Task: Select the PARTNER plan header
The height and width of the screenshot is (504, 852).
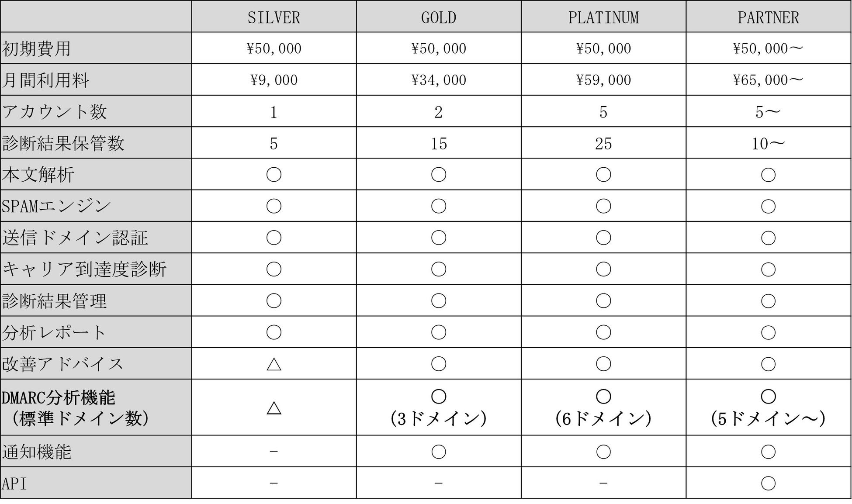Action: tap(768, 17)
